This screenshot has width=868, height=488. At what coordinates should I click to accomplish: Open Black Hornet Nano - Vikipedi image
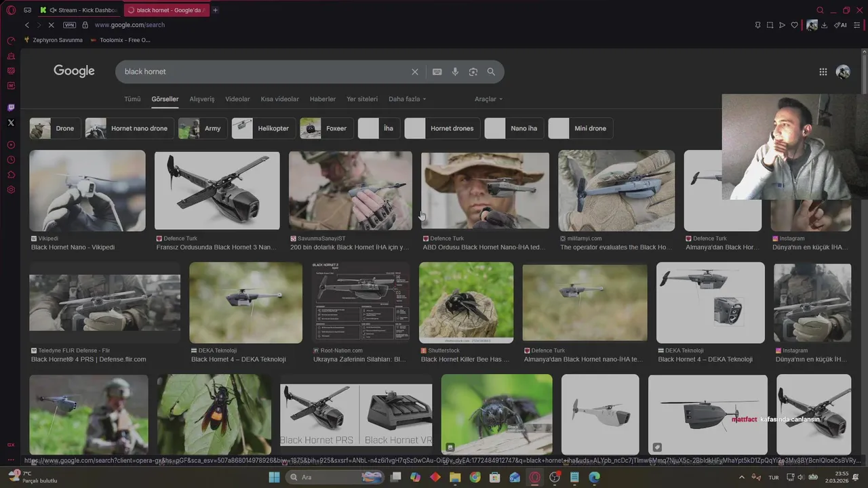(87, 190)
